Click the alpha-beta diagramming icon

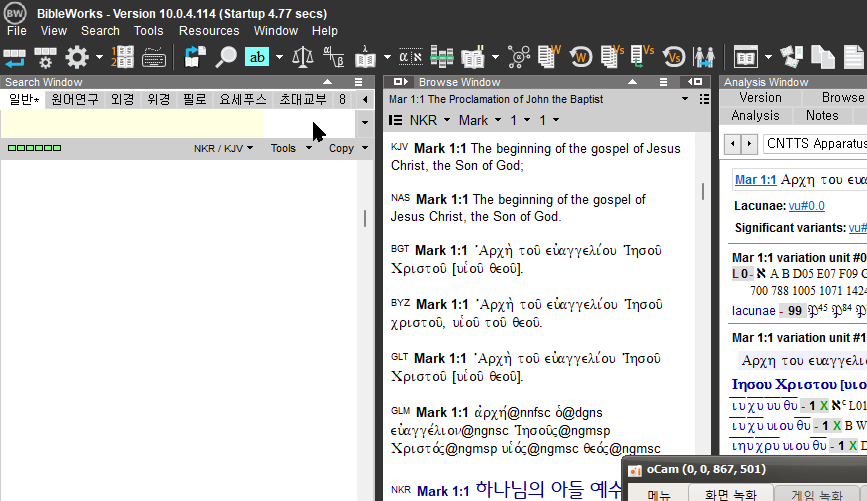(334, 57)
